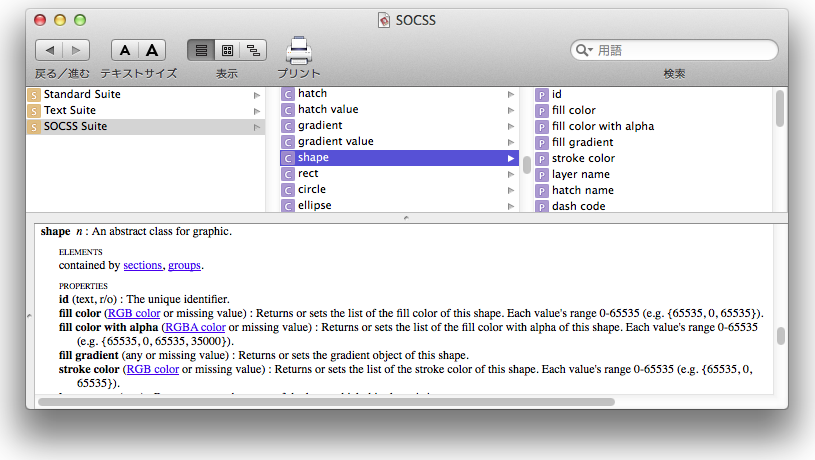The height and width of the screenshot is (460, 815).
Task: Decrease text size with small A button
Action: coord(124,50)
